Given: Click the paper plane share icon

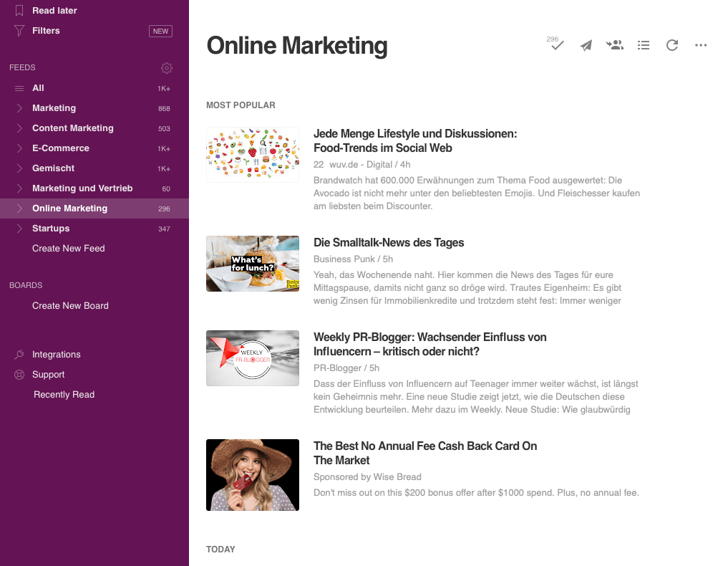Looking at the screenshot, I should (586, 45).
